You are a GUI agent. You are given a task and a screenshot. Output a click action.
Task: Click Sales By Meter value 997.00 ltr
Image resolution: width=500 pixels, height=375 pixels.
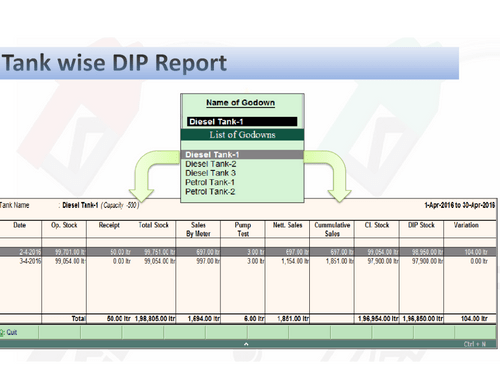coord(208,261)
